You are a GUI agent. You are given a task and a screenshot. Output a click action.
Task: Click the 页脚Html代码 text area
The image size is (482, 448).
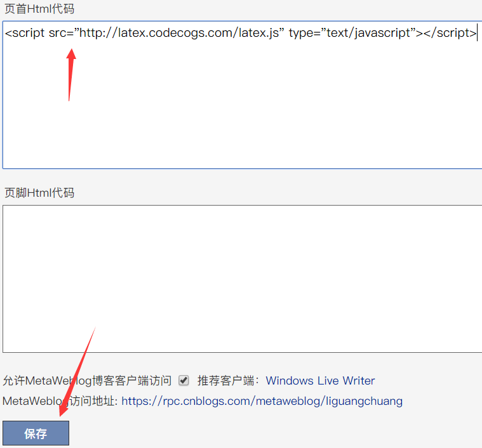(x=242, y=279)
